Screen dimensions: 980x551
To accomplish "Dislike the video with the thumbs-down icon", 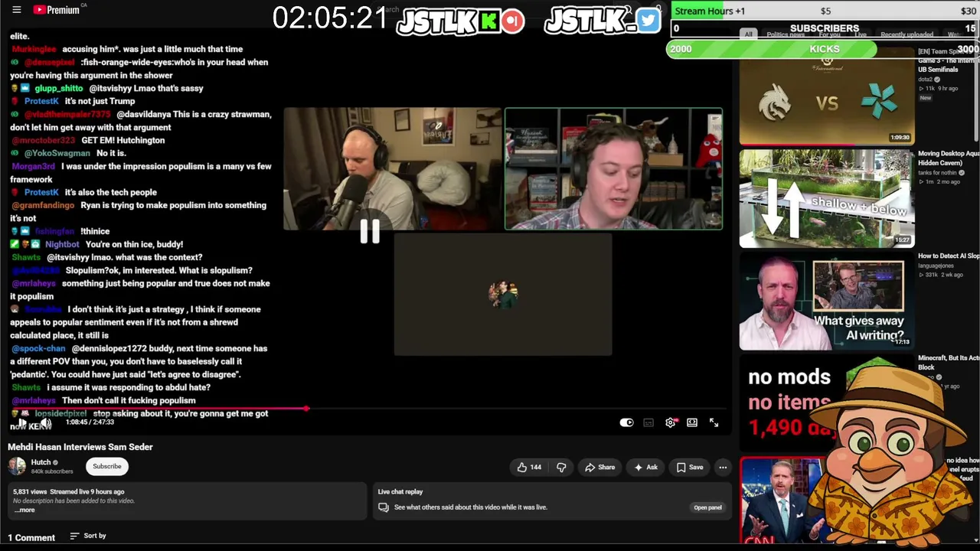I will [x=561, y=467].
